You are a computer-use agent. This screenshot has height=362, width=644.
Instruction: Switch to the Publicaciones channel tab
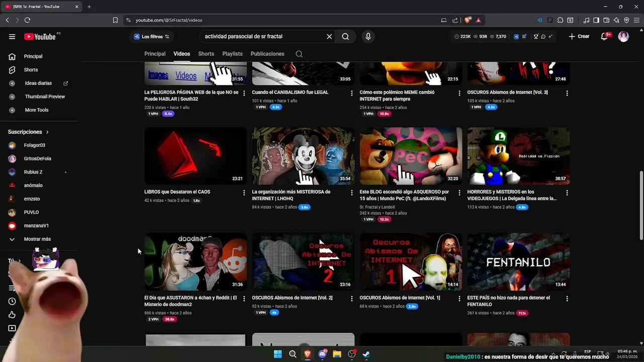point(267,54)
